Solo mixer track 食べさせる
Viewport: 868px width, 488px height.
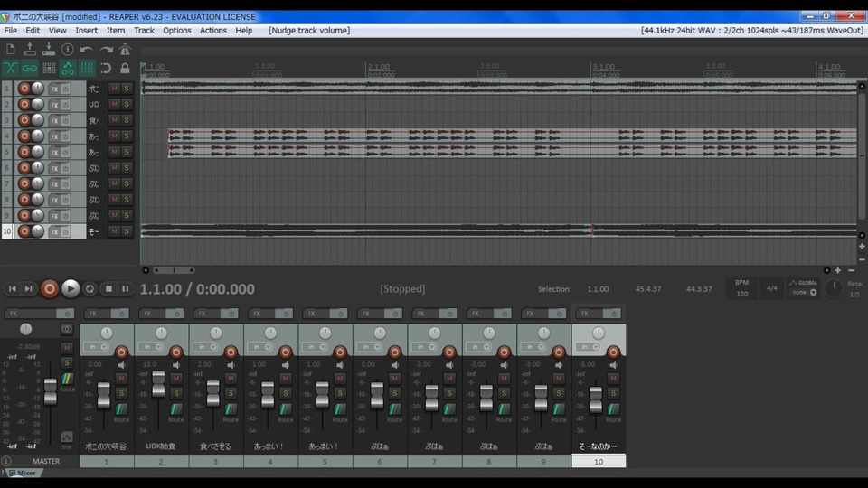click(x=231, y=393)
